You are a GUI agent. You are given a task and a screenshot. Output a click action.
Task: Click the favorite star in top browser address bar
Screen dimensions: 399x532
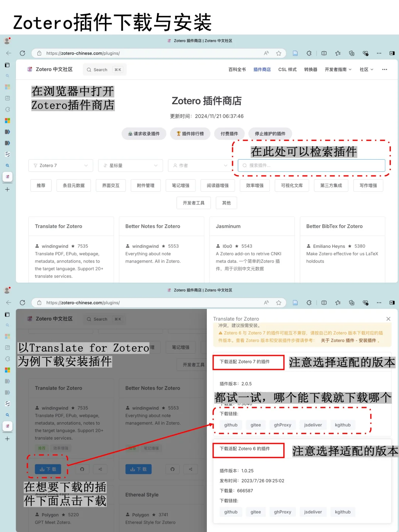[279, 53]
